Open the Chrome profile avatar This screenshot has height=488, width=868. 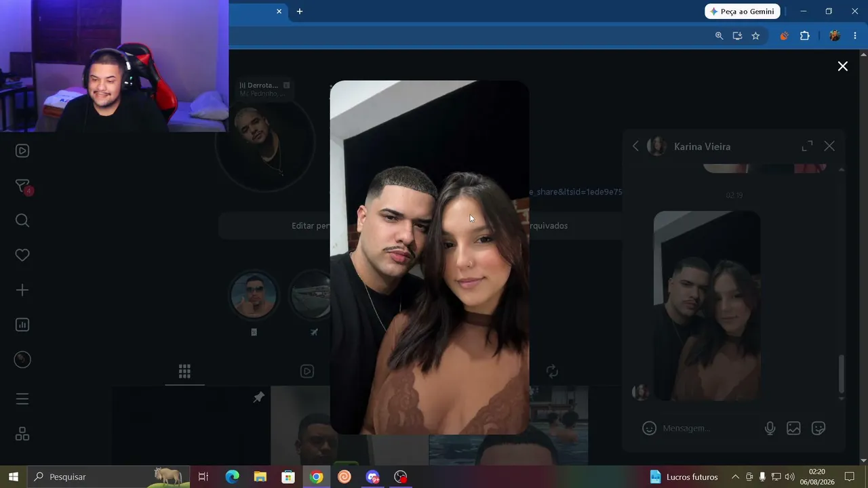835,36
